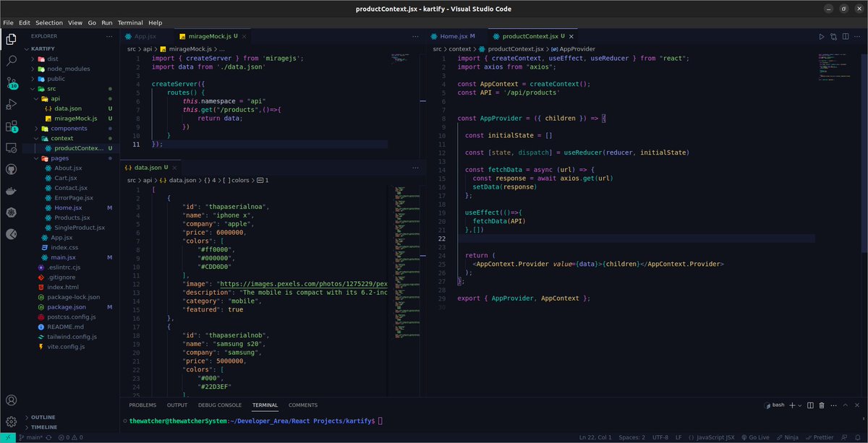Click the Open Changes compare icon
This screenshot has width=868, height=443.
833,36
